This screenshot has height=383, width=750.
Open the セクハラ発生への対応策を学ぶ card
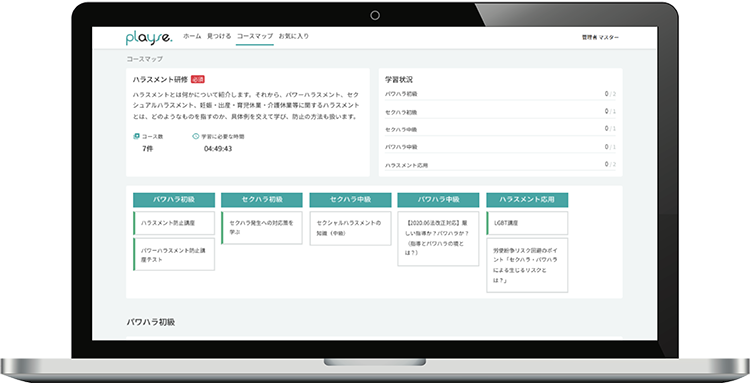tap(262, 228)
